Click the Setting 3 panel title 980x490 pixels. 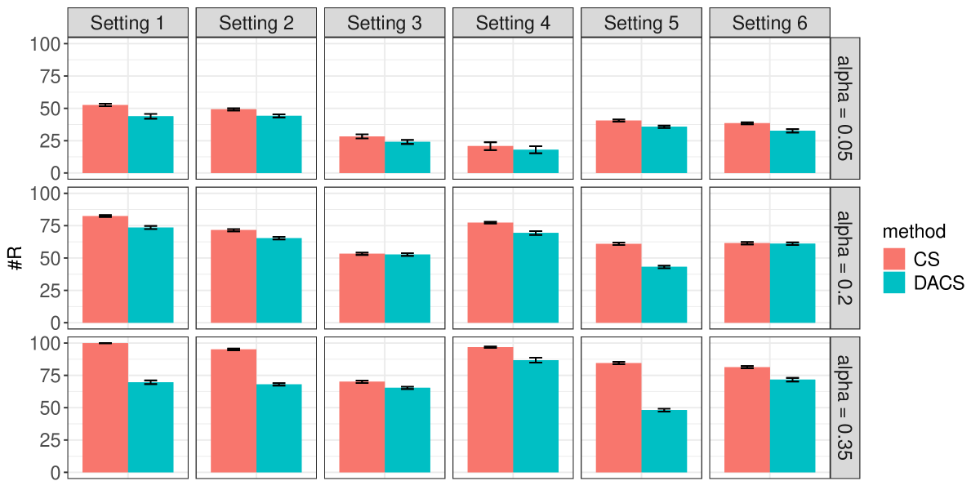click(385, 23)
